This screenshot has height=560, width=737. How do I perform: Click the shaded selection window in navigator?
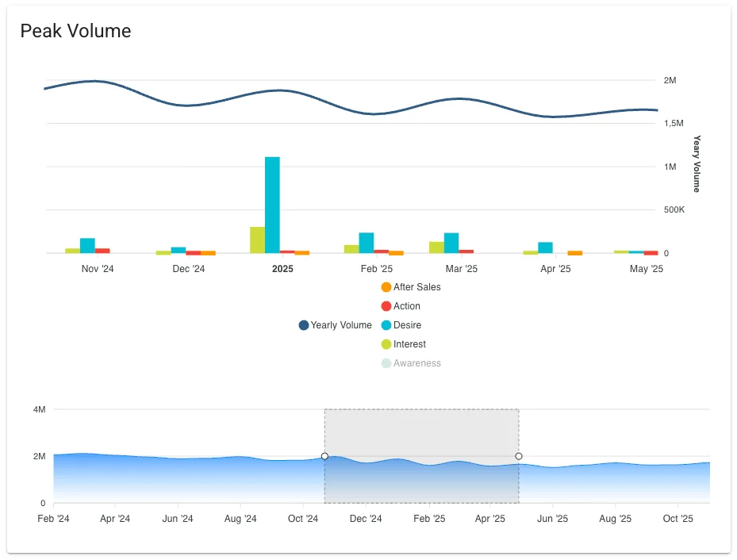coord(421,432)
